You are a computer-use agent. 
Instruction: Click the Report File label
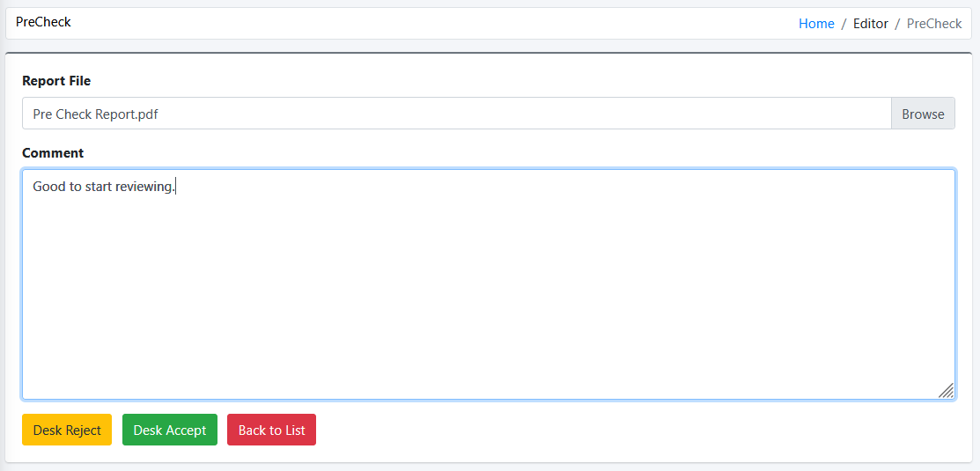56,81
